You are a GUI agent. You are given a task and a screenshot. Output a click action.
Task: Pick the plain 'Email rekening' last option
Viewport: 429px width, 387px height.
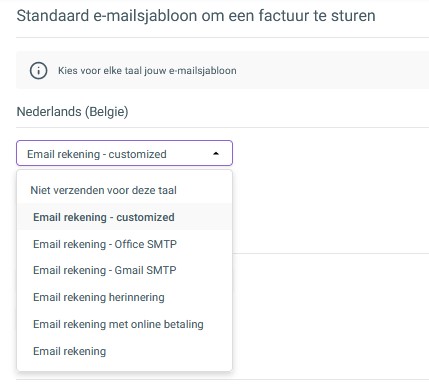pyautogui.click(x=124, y=351)
